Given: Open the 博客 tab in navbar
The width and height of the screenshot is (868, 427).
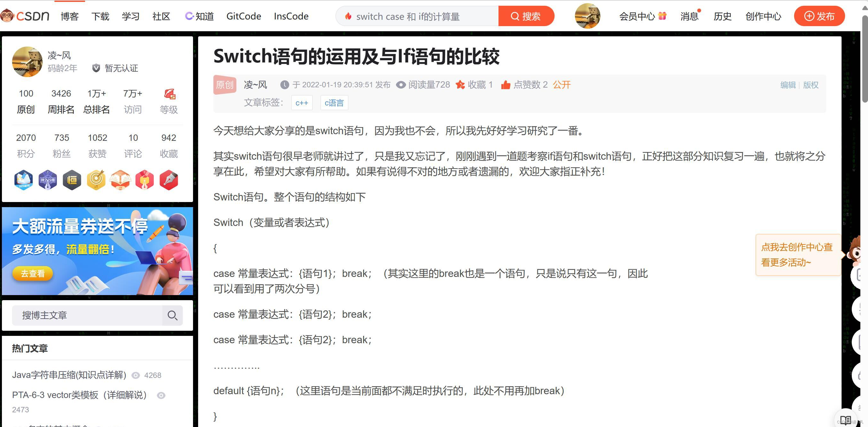Looking at the screenshot, I should click(x=69, y=16).
